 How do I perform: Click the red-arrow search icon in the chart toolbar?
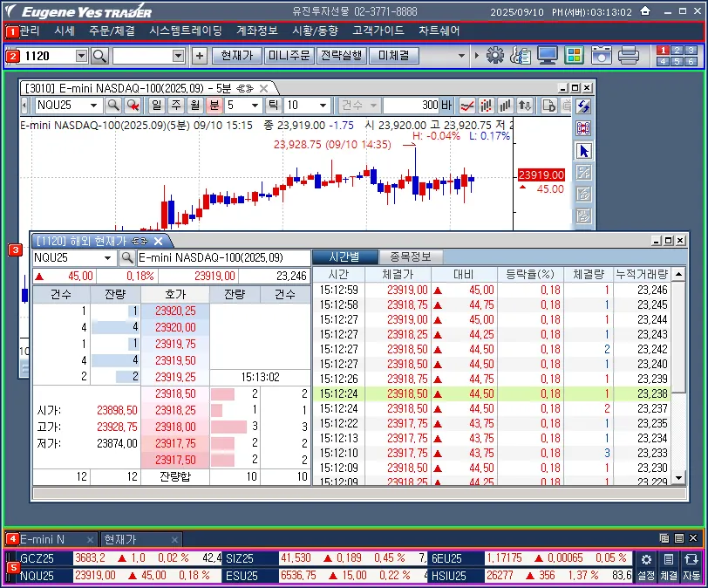click(x=133, y=106)
